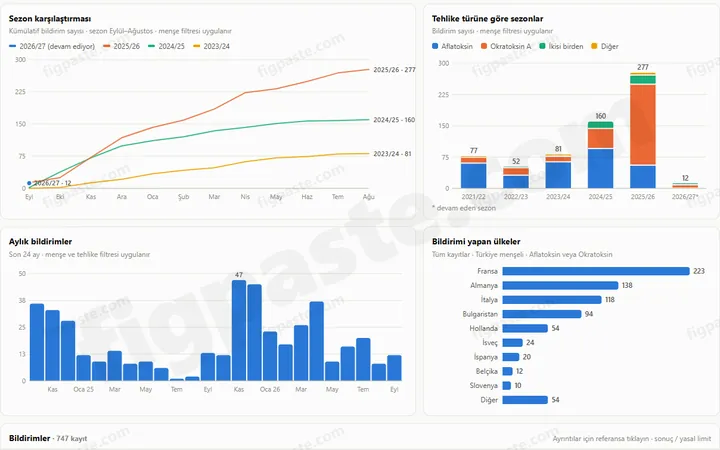Select the monthly bar above Oca 25
Image resolution: width=720 pixels, height=450 pixels.
(84, 368)
